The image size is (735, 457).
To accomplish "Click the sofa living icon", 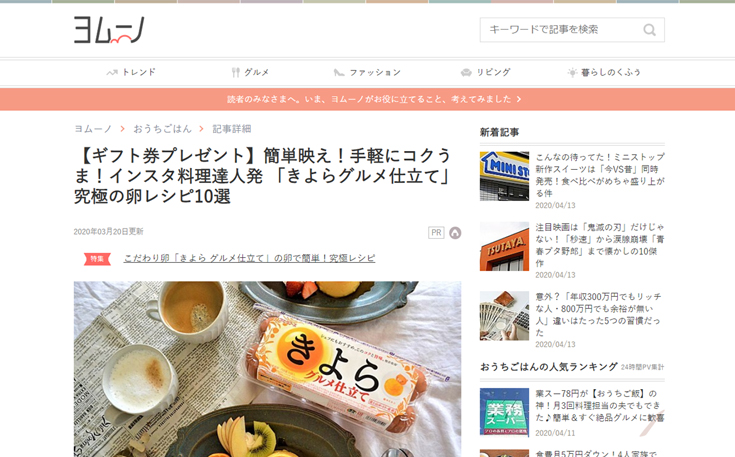I will tap(466, 73).
